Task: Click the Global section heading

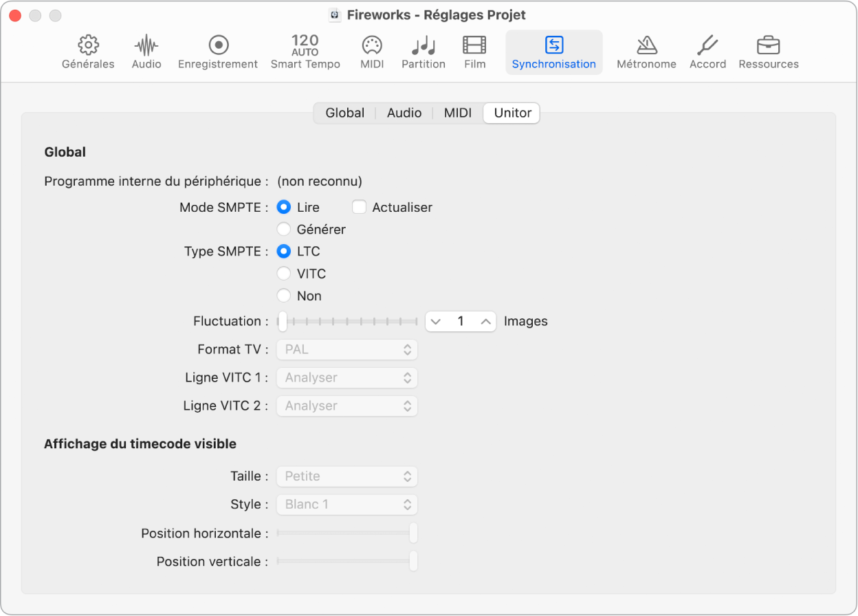Action: 65,152
